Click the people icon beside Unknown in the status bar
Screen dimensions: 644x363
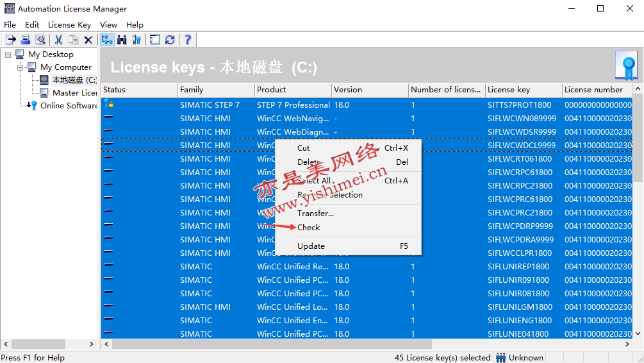(500, 358)
